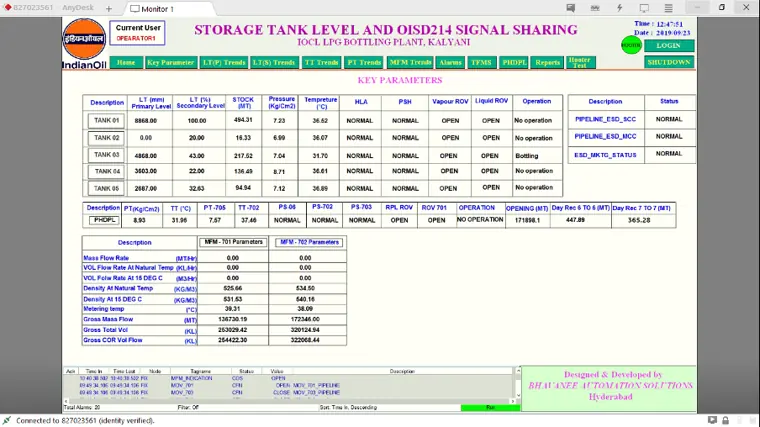760x427 pixels.
Task: Open the Reports page
Action: point(548,63)
